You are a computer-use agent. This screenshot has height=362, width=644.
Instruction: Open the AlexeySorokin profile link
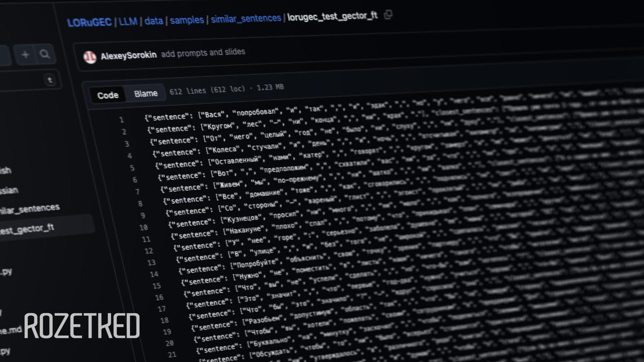[x=128, y=56]
